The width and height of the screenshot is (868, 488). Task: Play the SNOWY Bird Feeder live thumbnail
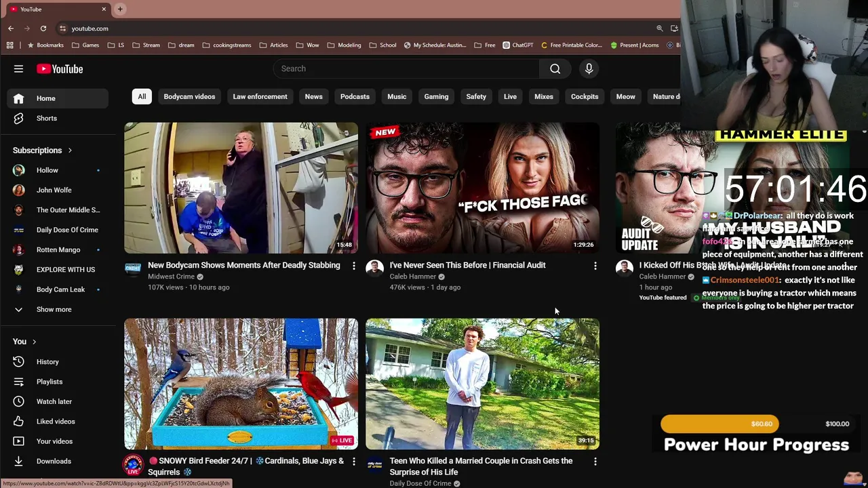click(241, 384)
